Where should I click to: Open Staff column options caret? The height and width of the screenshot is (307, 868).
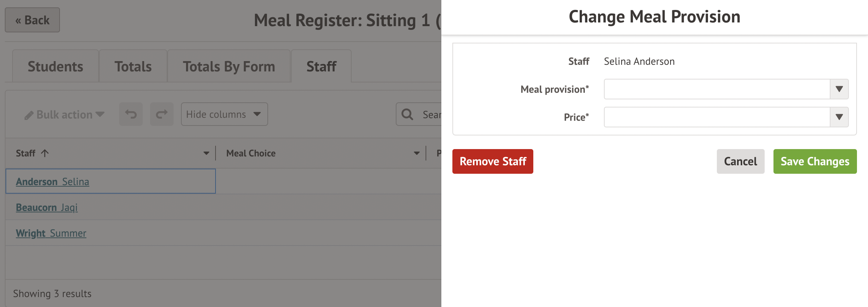coord(206,153)
